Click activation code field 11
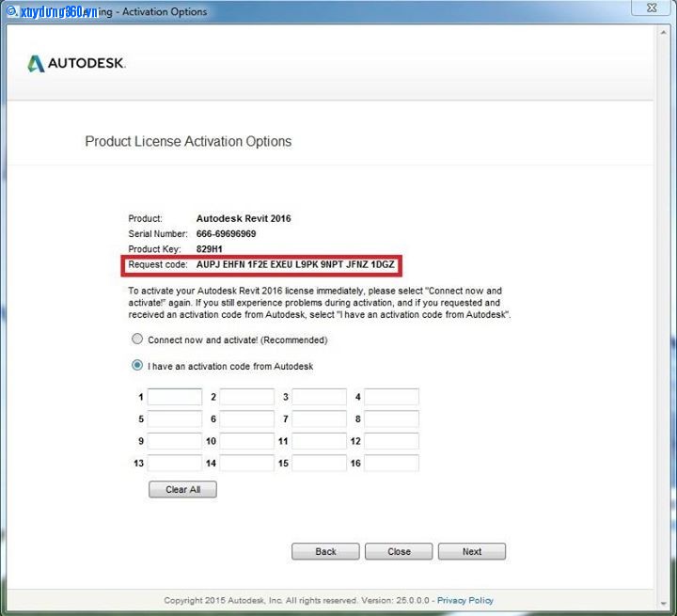 320,441
